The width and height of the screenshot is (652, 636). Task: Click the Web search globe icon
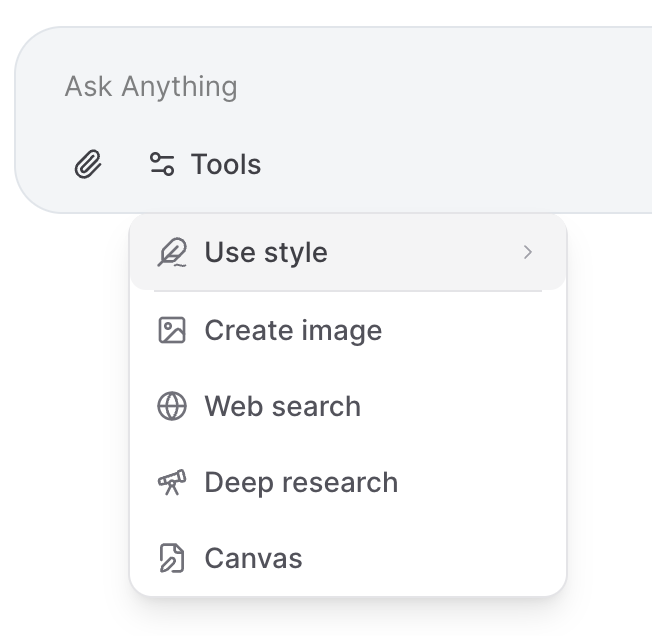tap(172, 406)
